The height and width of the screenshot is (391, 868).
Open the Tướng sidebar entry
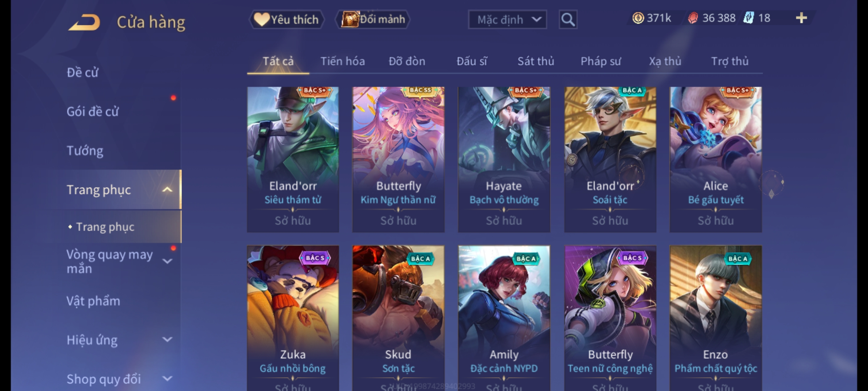click(85, 151)
